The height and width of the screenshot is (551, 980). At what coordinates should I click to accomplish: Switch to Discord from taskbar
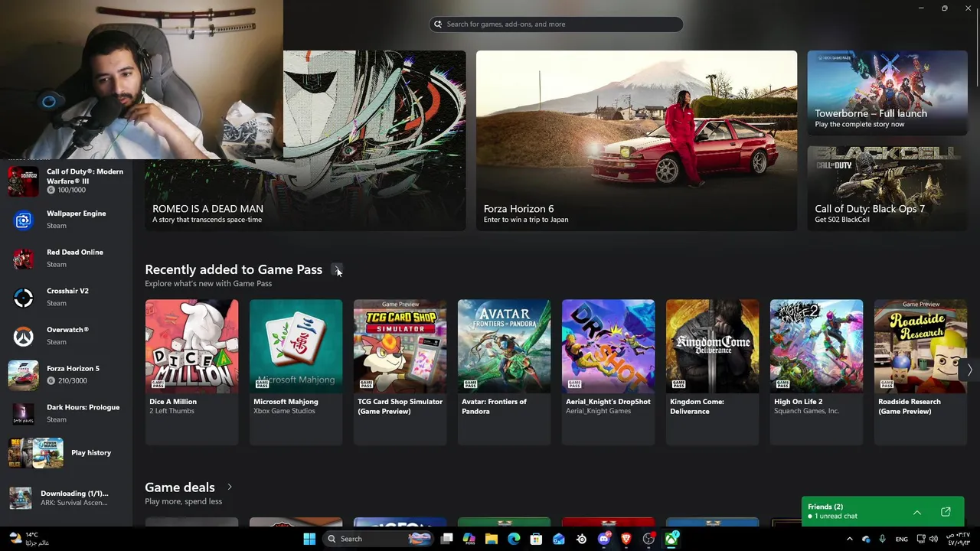pyautogui.click(x=604, y=539)
